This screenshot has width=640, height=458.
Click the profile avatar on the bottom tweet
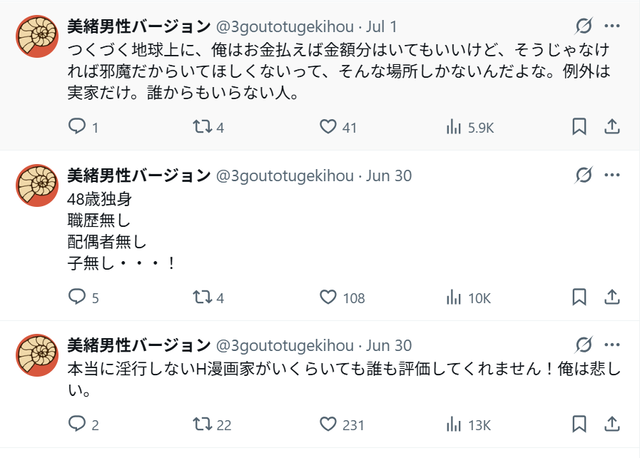coord(37,354)
